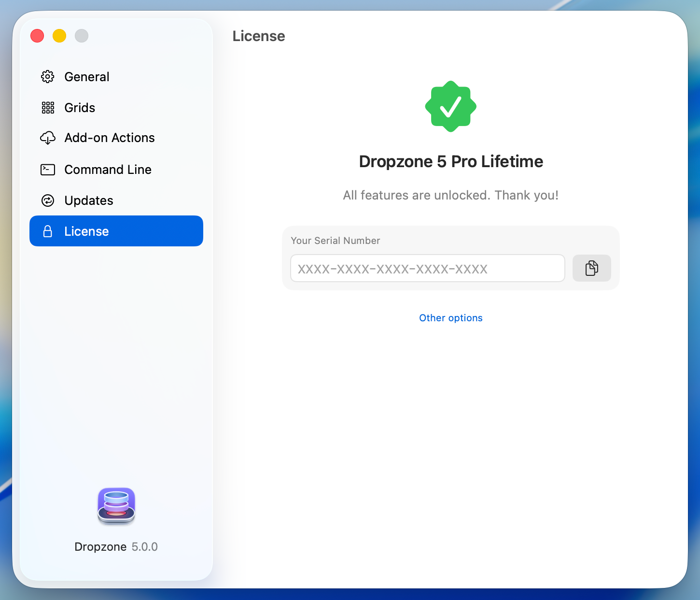Click the Updates refresh circle icon

click(x=48, y=200)
